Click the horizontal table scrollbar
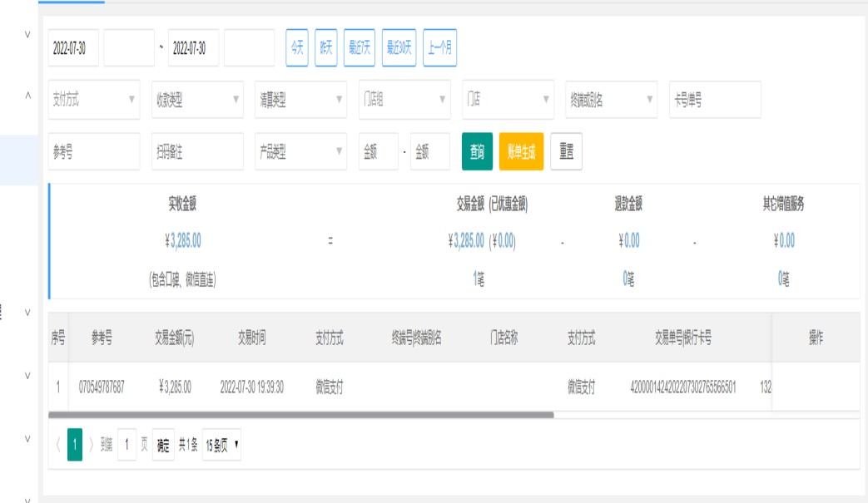The image size is (868, 503). click(x=300, y=414)
